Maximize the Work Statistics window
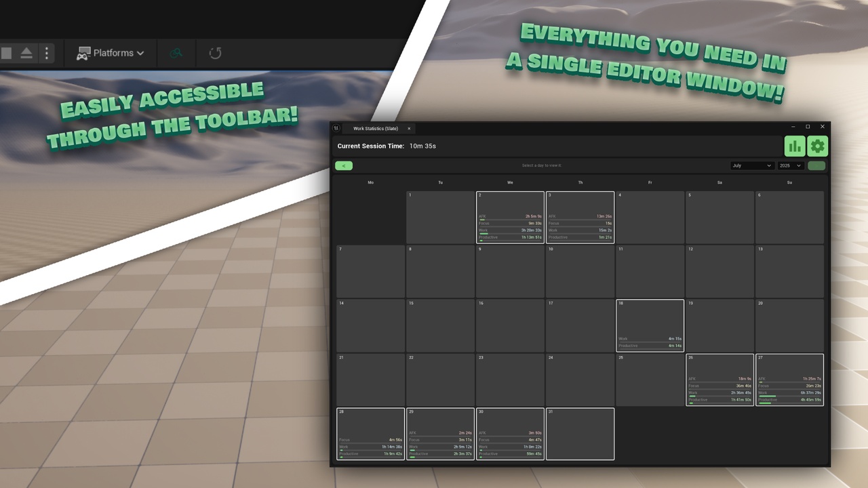 pyautogui.click(x=808, y=127)
